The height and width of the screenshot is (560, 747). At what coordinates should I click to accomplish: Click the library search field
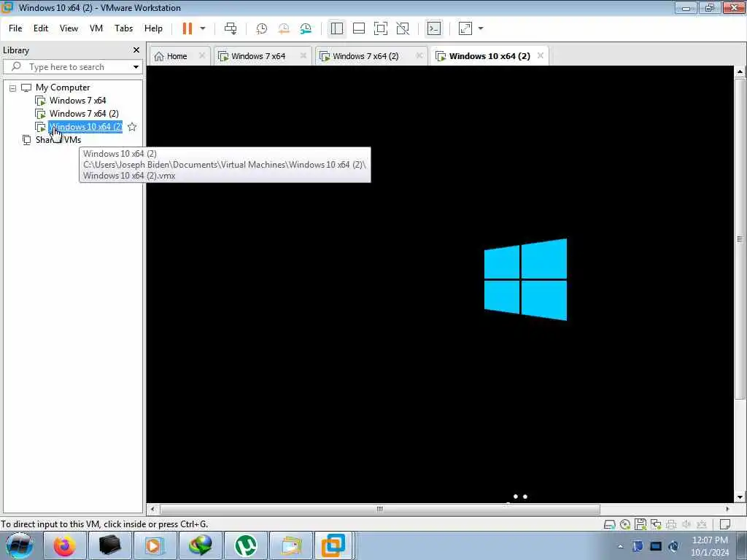coord(66,67)
